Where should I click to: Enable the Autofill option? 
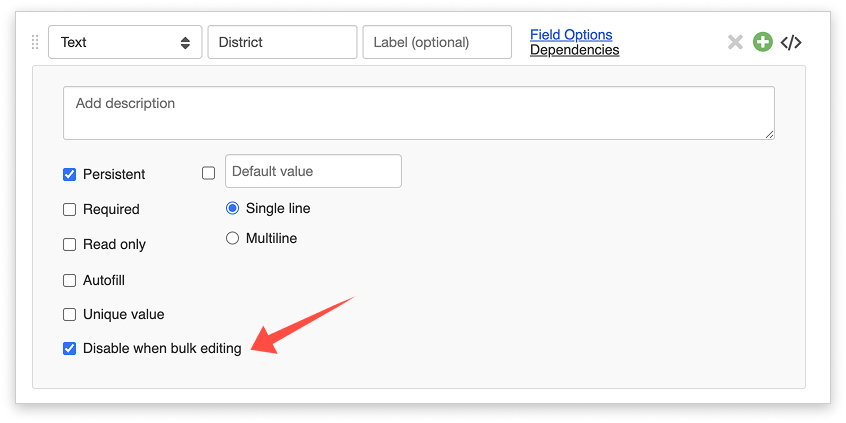[70, 280]
